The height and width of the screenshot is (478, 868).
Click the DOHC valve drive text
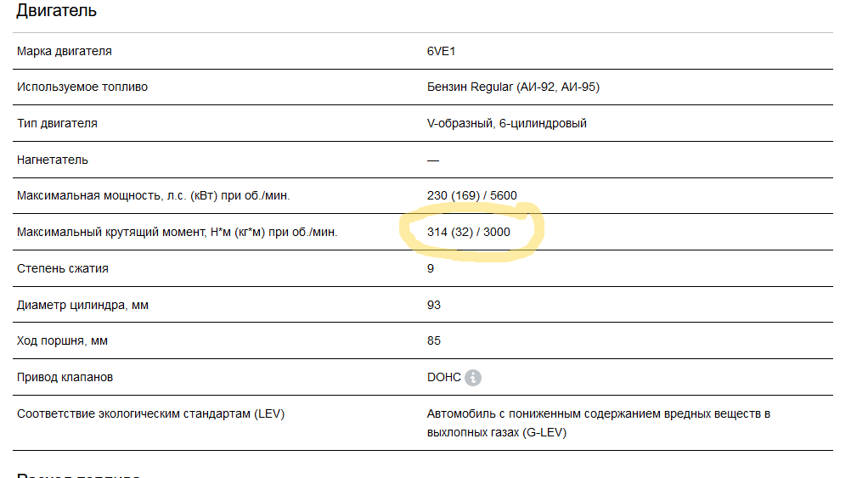pos(444,377)
